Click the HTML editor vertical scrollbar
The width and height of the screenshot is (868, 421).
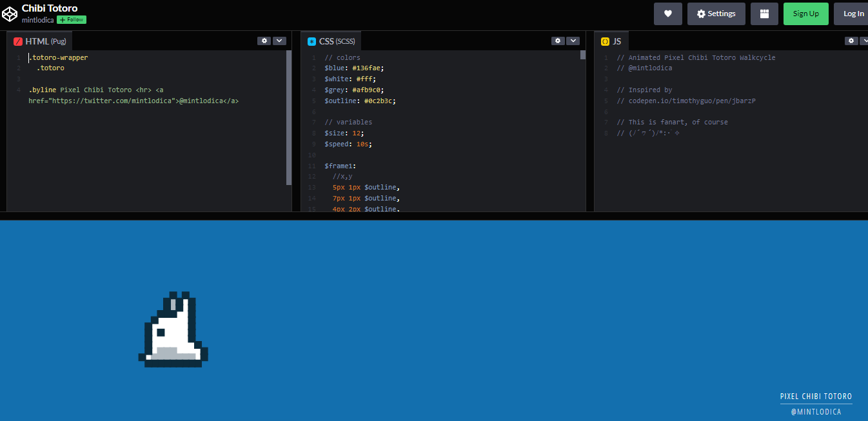[x=289, y=118]
